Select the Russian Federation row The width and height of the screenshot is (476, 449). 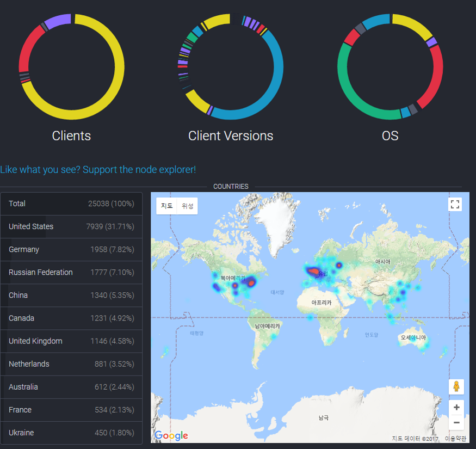(x=71, y=273)
